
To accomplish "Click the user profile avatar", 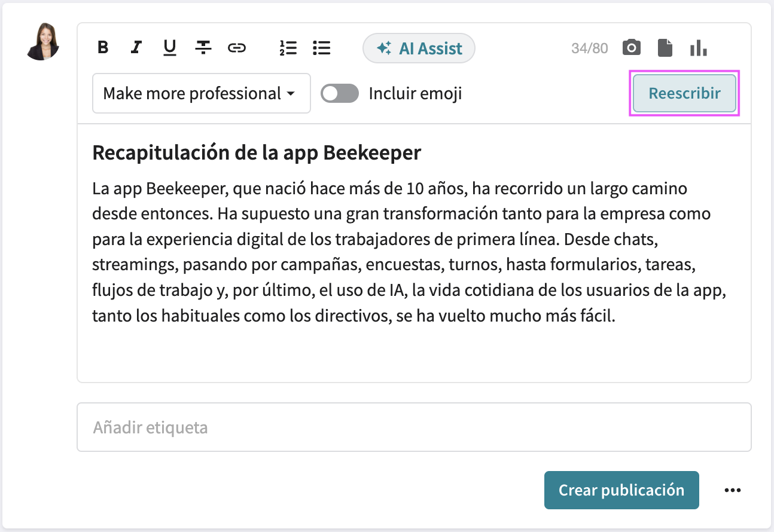I will tap(44, 41).
